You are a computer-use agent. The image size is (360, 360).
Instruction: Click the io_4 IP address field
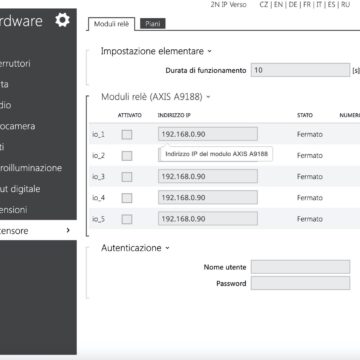208,197
